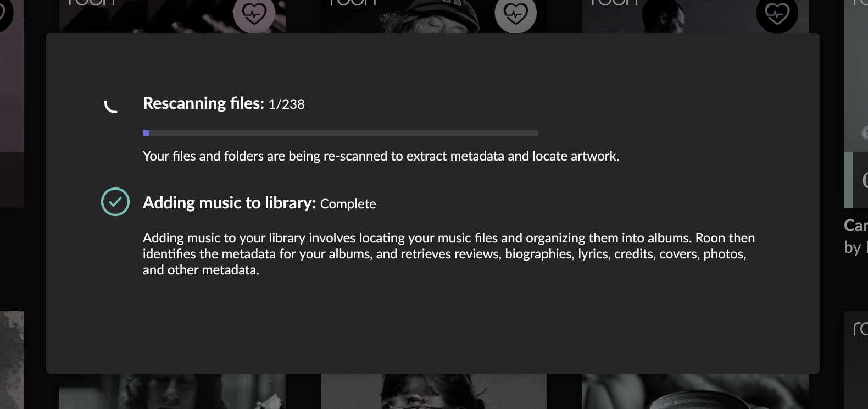The image size is (868, 409).
Task: Click the partial heart icon at the left edge
Action: click(x=5, y=14)
